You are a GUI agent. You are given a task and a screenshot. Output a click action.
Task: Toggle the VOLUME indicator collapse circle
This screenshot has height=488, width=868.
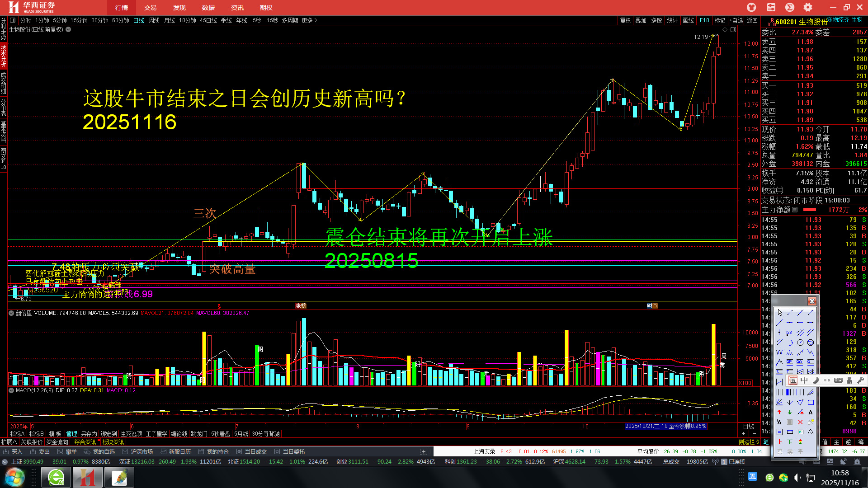tap(11, 313)
